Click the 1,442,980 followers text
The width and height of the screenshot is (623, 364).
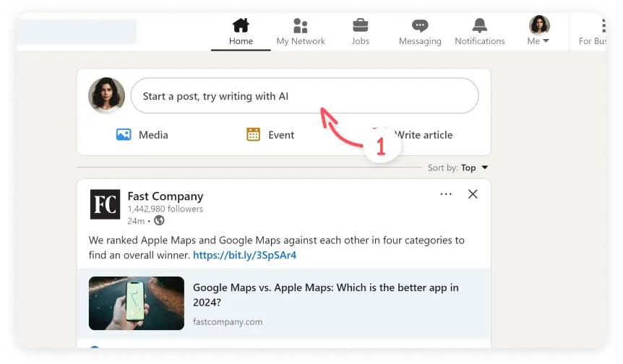point(166,209)
